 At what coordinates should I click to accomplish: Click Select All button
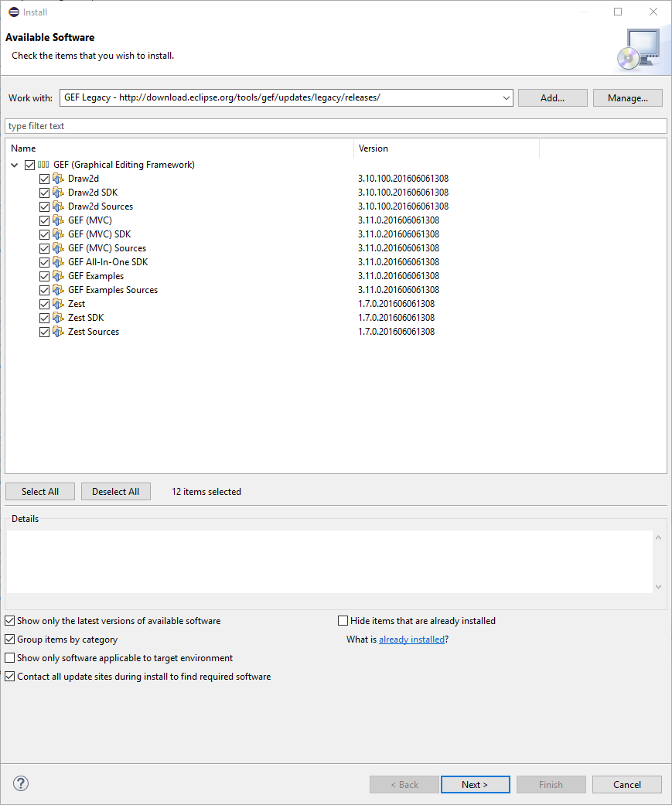click(40, 491)
